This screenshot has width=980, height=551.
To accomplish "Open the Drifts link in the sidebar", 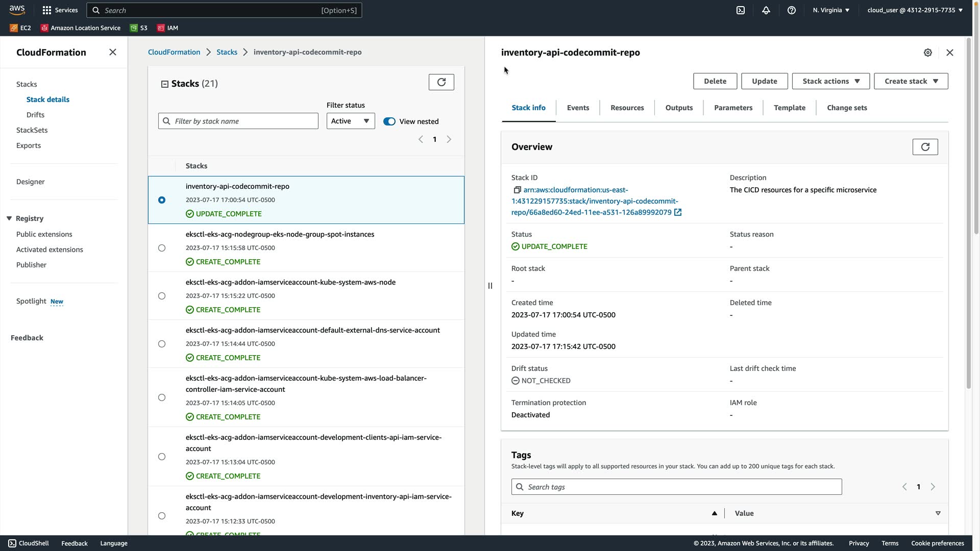I will (x=35, y=115).
